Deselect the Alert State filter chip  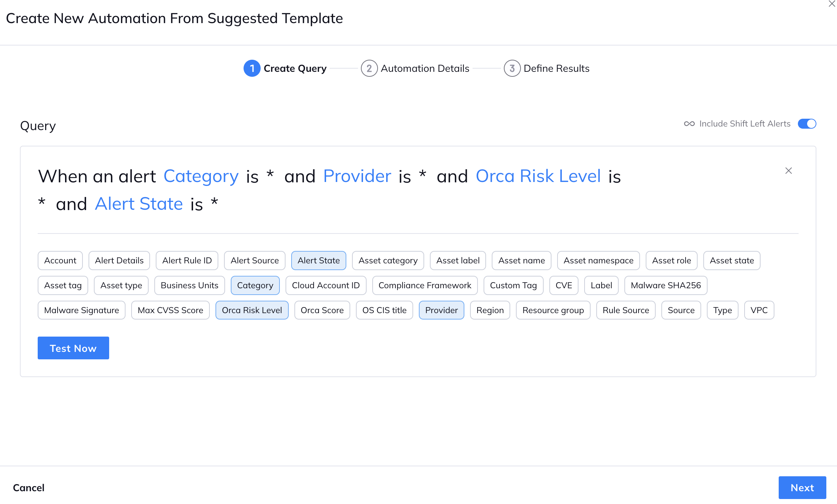click(x=319, y=260)
